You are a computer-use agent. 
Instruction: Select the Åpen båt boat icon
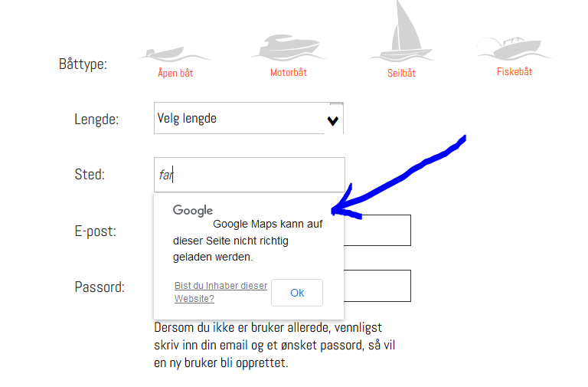pyautogui.click(x=175, y=54)
